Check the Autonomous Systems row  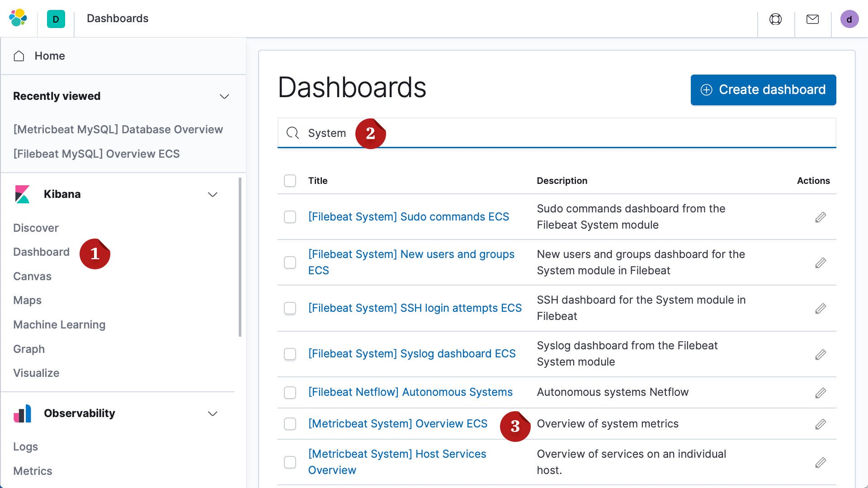pyautogui.click(x=290, y=393)
